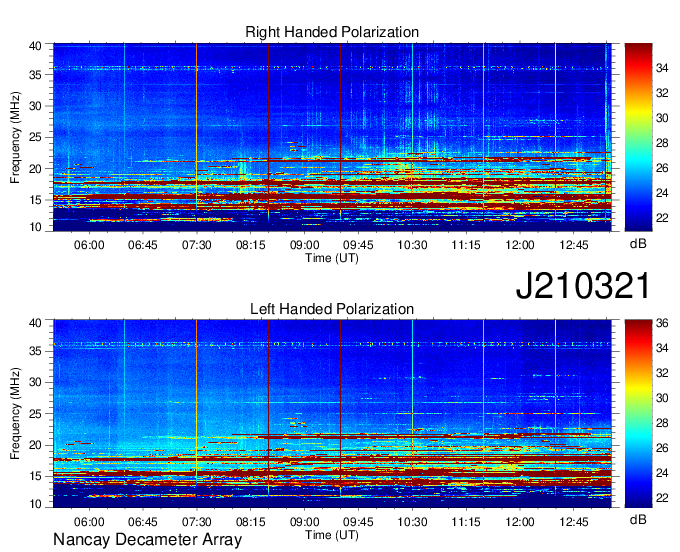The image size is (680, 552).
Task: Click the 36 dB value on bottom color scale
Action: (662, 323)
